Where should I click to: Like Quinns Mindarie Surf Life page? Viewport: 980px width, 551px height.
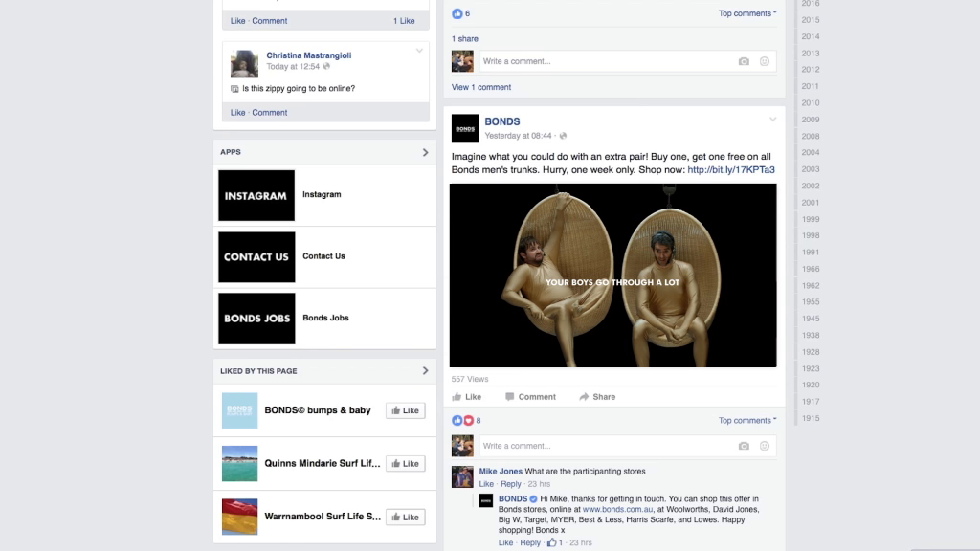pos(406,464)
